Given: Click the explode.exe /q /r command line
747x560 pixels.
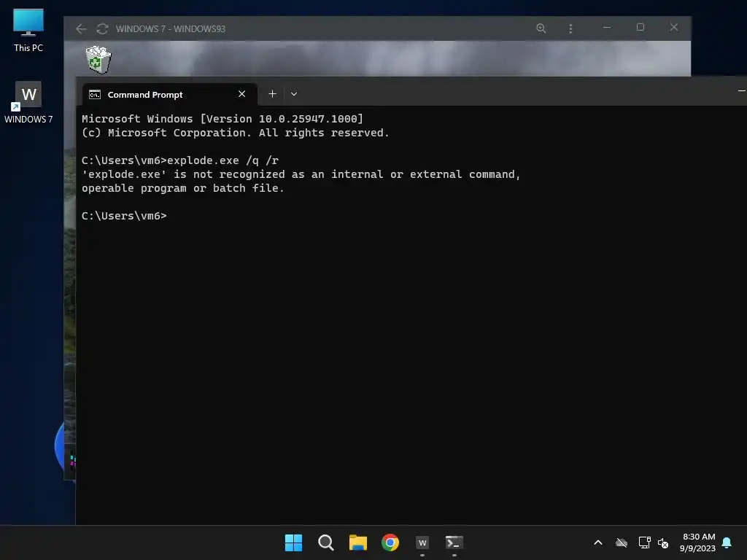Looking at the screenshot, I should 180,160.
